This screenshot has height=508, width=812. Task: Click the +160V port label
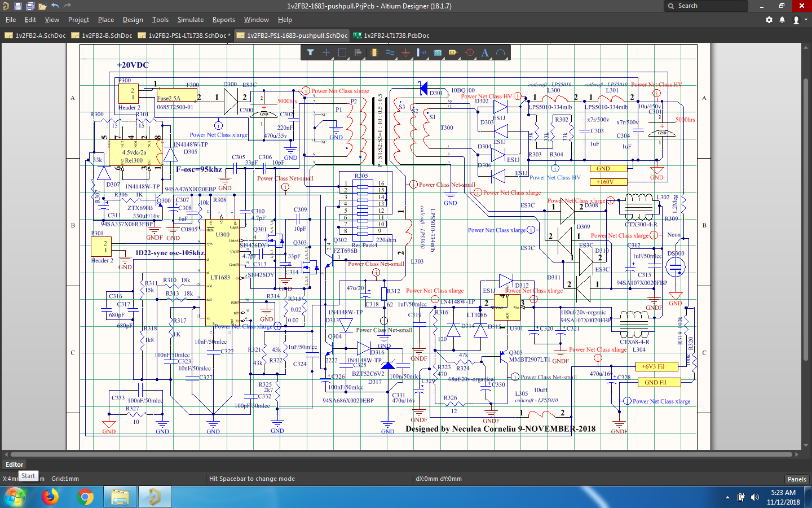[x=608, y=182]
